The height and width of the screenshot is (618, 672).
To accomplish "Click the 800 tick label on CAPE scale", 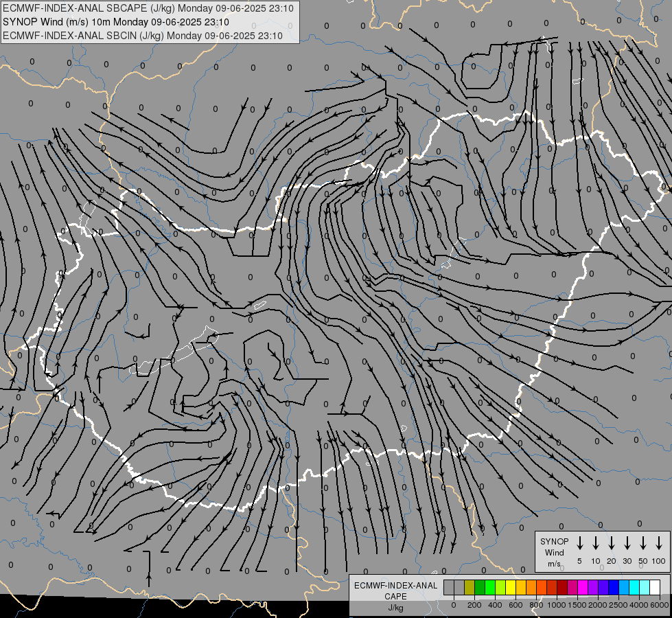I will [x=536, y=605].
